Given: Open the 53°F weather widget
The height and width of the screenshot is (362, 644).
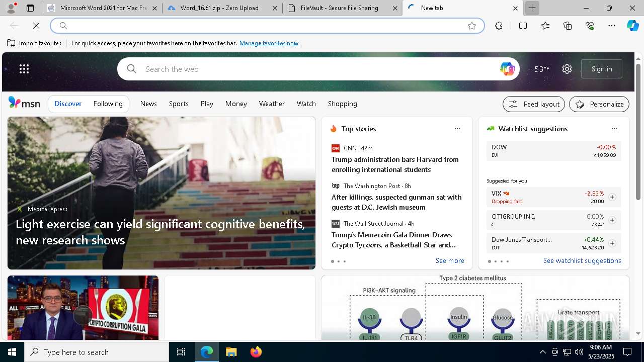Looking at the screenshot, I should [x=542, y=69].
